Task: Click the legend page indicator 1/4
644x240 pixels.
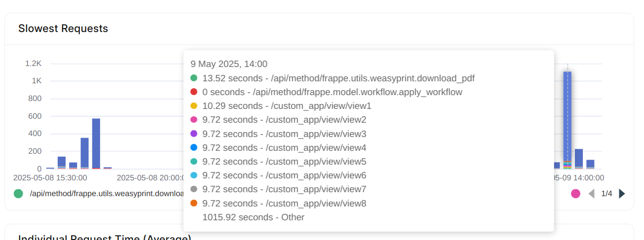Action: (606, 194)
